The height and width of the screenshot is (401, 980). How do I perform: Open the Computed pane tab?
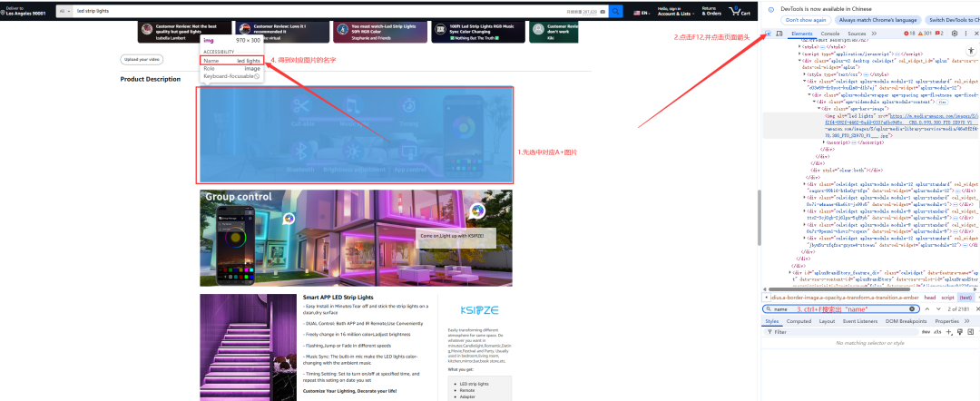click(799, 321)
